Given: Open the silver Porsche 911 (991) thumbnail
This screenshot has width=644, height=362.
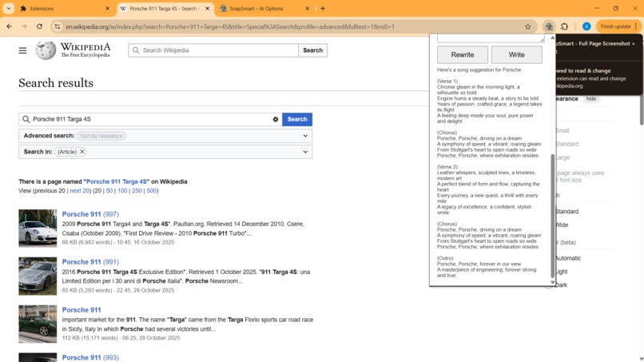Looking at the screenshot, I should pos(38,276).
